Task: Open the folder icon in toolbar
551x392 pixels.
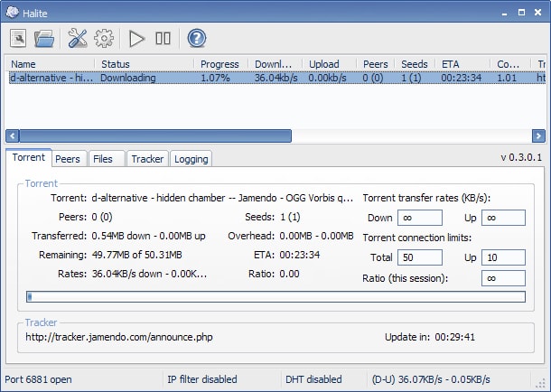Action: coord(44,38)
